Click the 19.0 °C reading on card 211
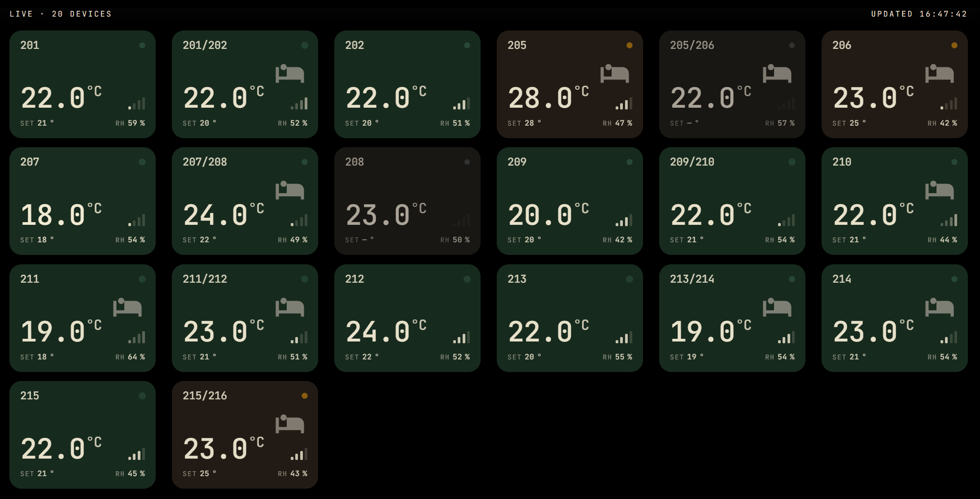Viewport: 980px width, 499px height. 61,332
